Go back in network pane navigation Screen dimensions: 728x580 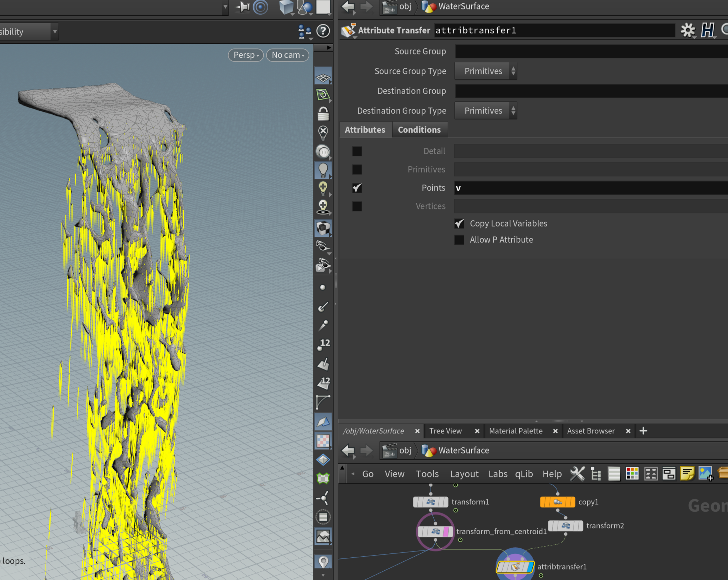[x=348, y=450]
